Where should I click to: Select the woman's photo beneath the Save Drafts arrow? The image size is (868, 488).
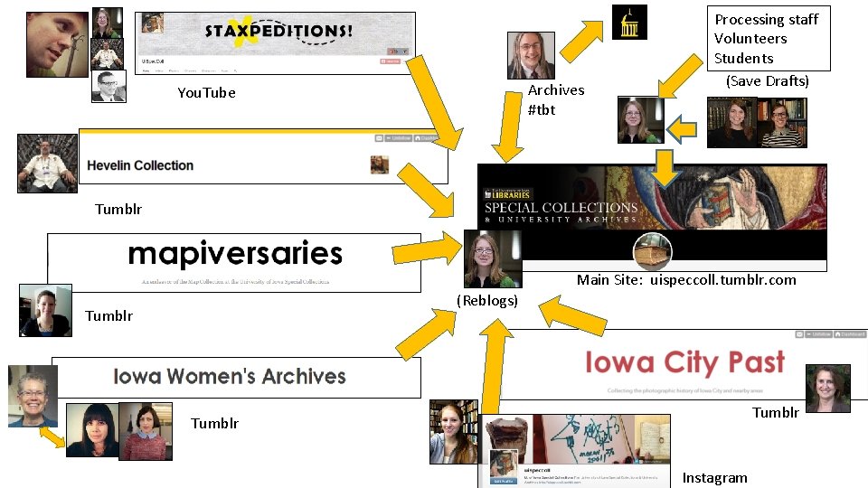641,120
